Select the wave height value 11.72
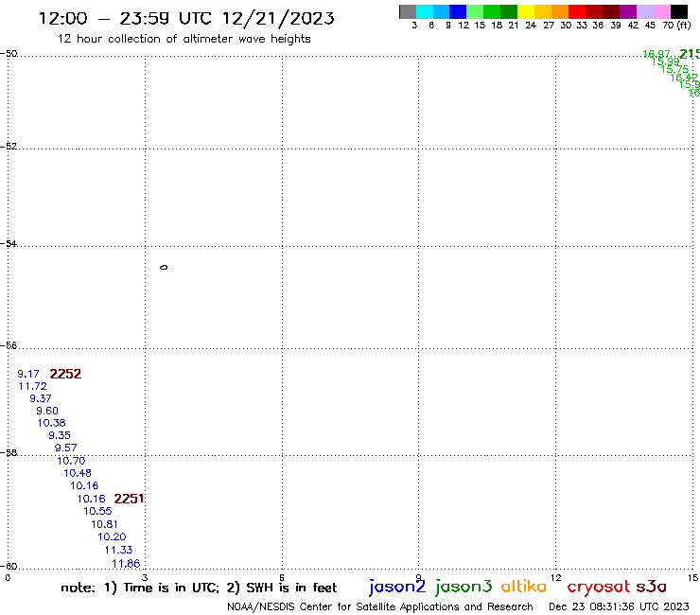Image resolution: width=700 pixels, height=615 pixels. click(x=32, y=386)
